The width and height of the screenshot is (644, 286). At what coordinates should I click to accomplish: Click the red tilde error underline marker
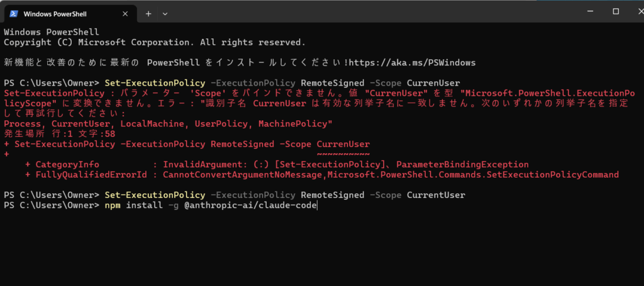click(x=343, y=154)
